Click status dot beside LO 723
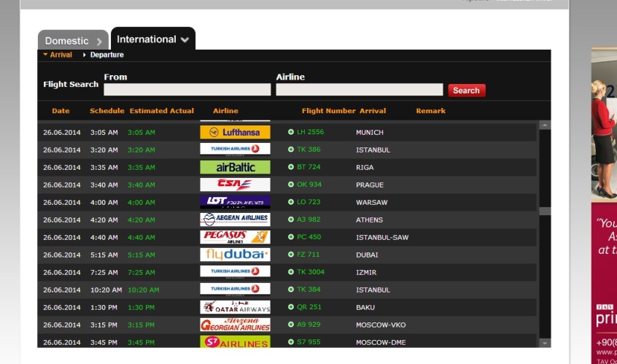This screenshot has width=617, height=364. pyautogui.click(x=291, y=202)
